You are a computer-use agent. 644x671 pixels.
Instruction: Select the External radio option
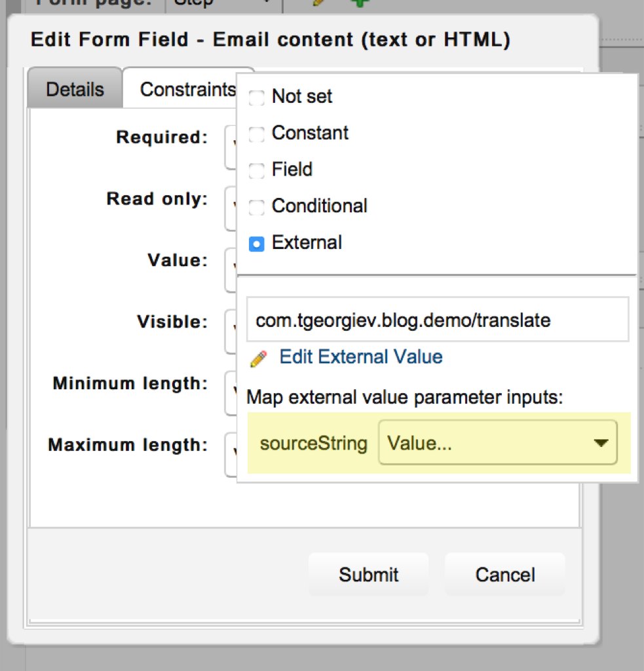point(257,244)
